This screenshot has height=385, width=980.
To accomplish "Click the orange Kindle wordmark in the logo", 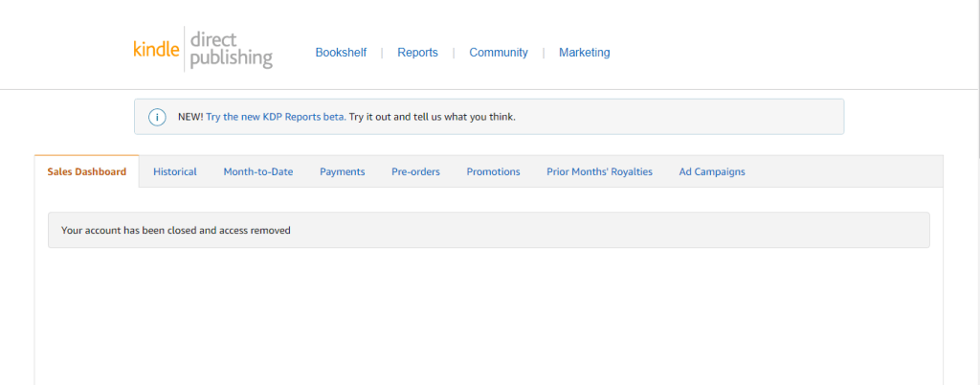I will tap(157, 51).
